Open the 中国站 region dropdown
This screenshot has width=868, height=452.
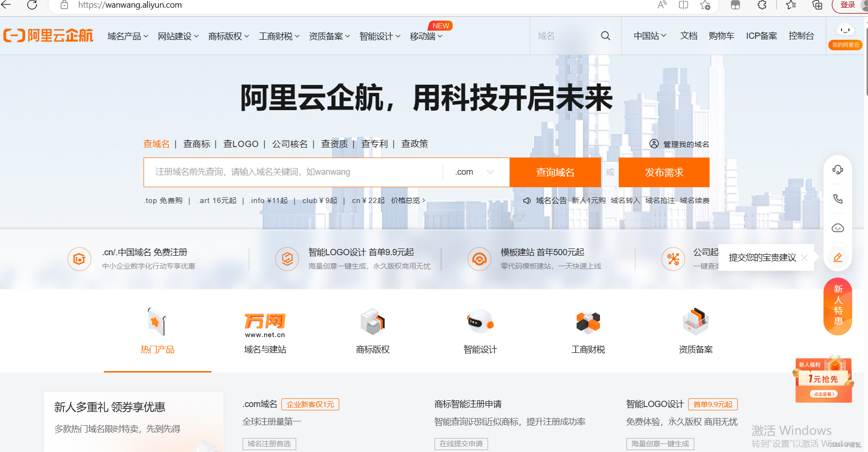(x=650, y=36)
